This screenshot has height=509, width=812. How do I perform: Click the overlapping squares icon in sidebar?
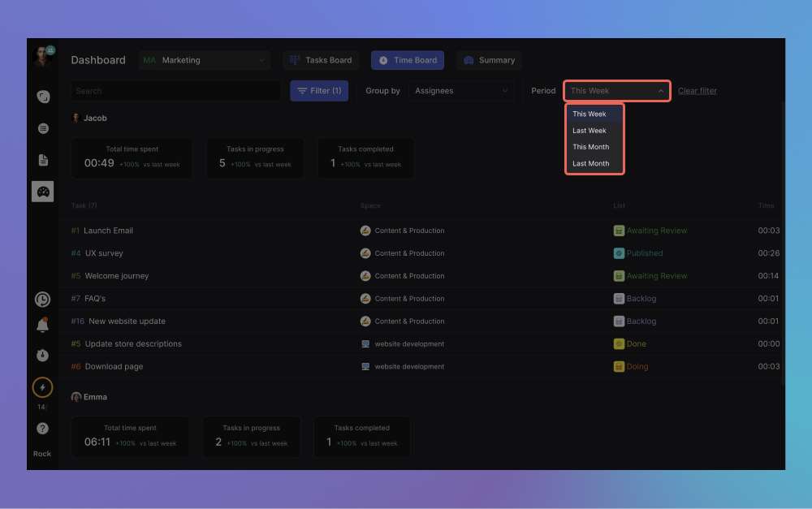click(43, 97)
